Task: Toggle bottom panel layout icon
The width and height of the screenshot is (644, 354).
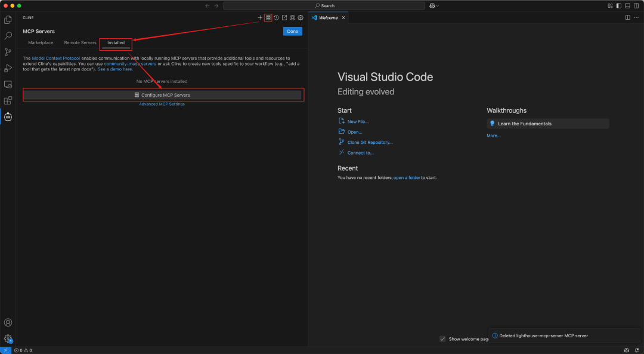Action: click(627, 6)
